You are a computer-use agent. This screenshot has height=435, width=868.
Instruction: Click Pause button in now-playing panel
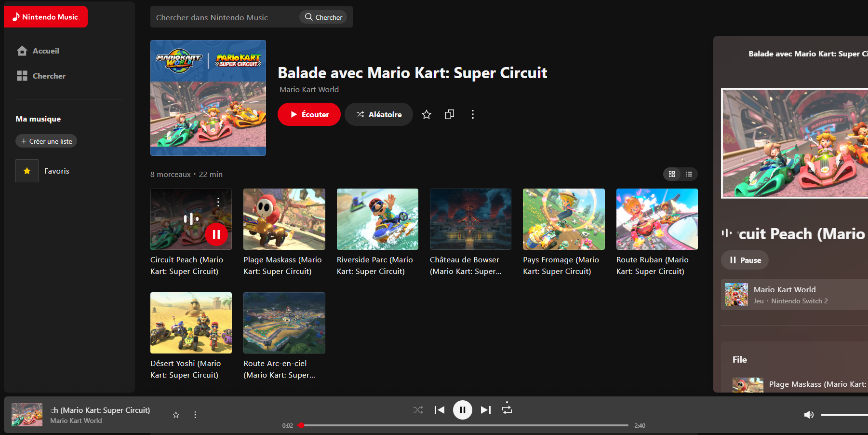click(745, 260)
